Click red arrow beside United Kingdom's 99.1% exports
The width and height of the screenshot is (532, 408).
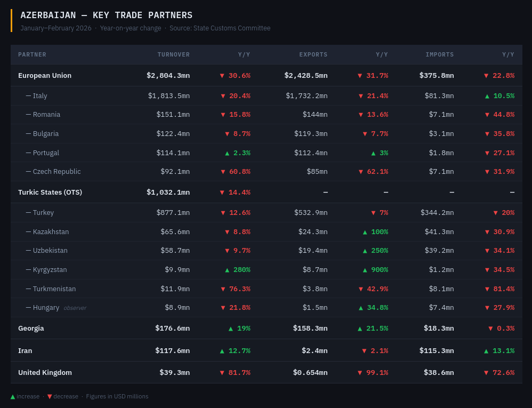[360, 373]
